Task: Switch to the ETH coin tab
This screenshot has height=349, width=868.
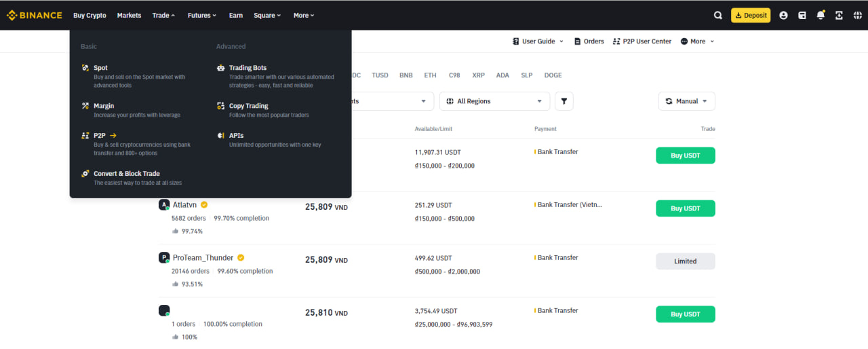Action: pos(431,75)
